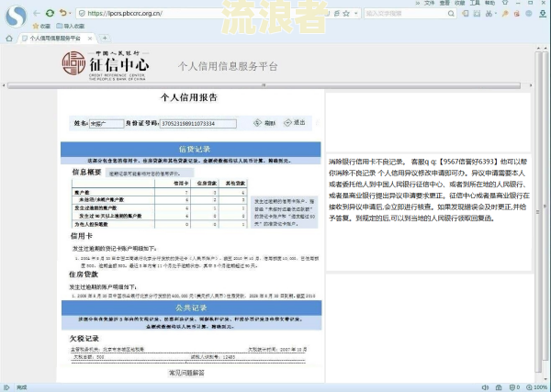Image resolution: width=551 pixels, height=392 pixels.
Task: Open a new tab with plus button
Action: point(105,38)
